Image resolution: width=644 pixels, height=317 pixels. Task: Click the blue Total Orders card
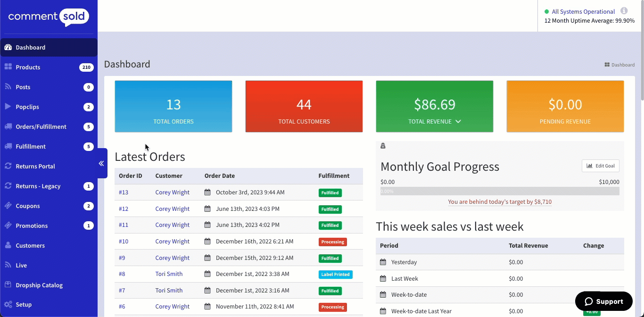[173, 107]
